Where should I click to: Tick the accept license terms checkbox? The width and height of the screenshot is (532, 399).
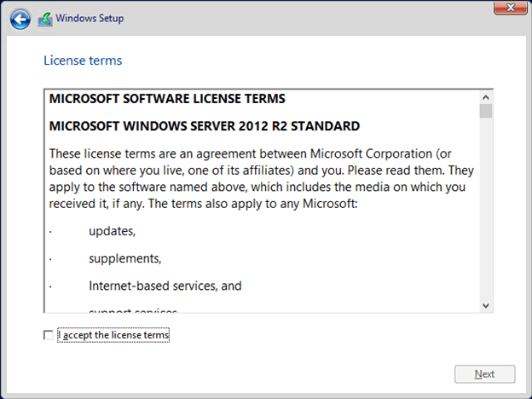[48, 336]
